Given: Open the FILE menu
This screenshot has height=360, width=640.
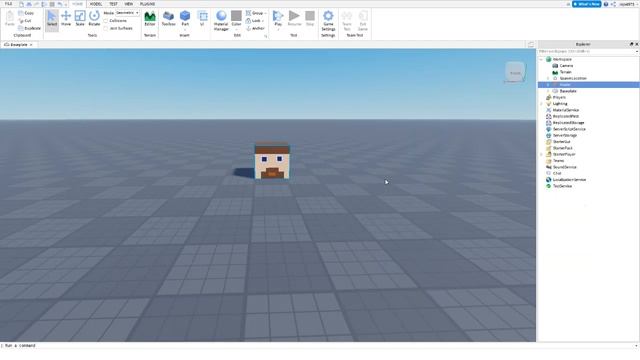Looking at the screenshot, I should 8,4.
